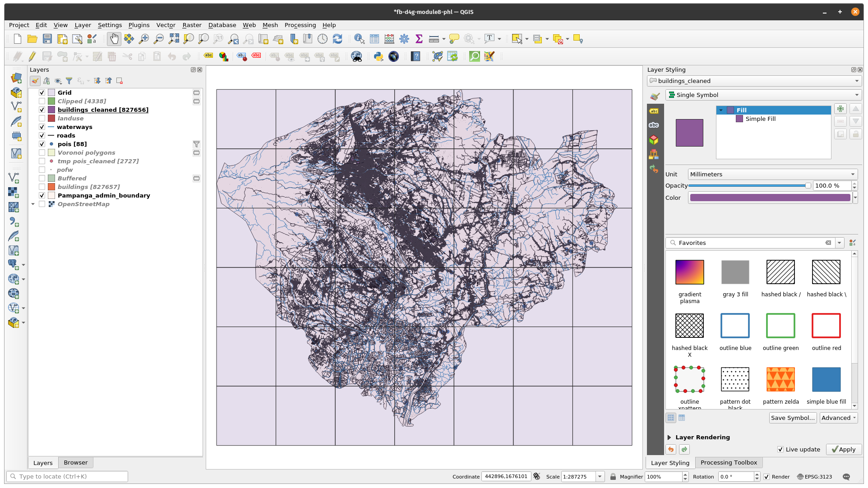The width and height of the screenshot is (868, 488).
Task: Switch to the Processing Toolbox tab
Action: coord(729,462)
